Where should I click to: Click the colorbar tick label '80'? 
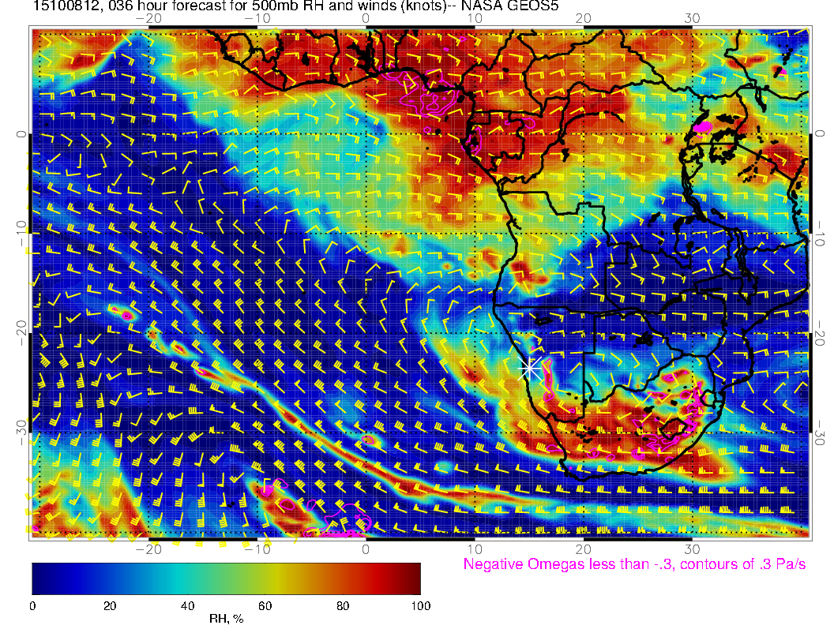(x=343, y=606)
